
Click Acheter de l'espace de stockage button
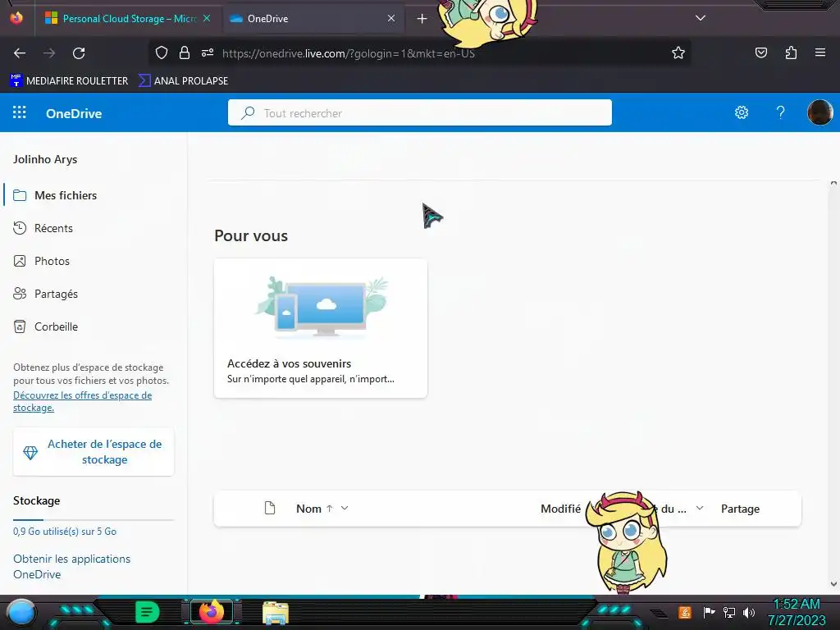pos(94,452)
